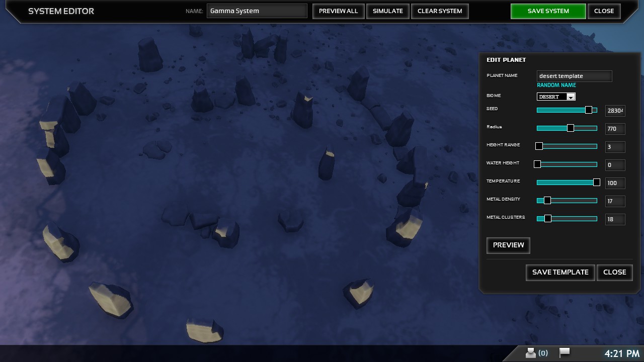This screenshot has width=644, height=362.
Task: Open the friends list person icon
Action: tap(531, 353)
